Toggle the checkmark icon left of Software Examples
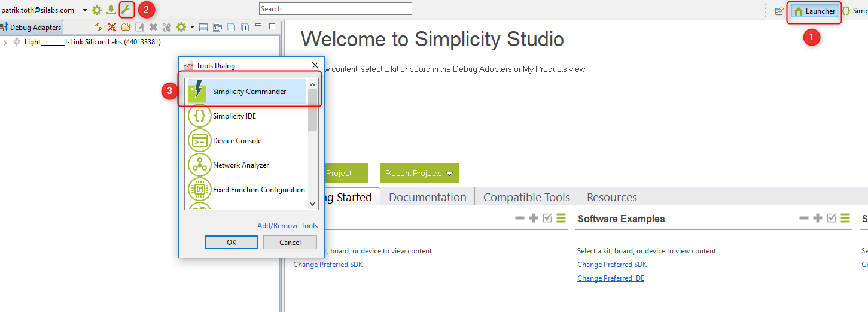Screen dimensions: 868x312 click(x=547, y=219)
